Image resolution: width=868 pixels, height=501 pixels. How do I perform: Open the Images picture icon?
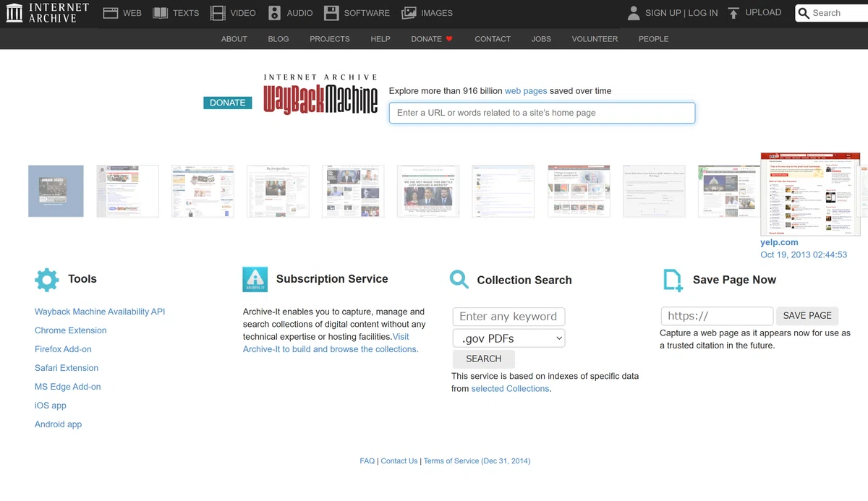click(409, 13)
